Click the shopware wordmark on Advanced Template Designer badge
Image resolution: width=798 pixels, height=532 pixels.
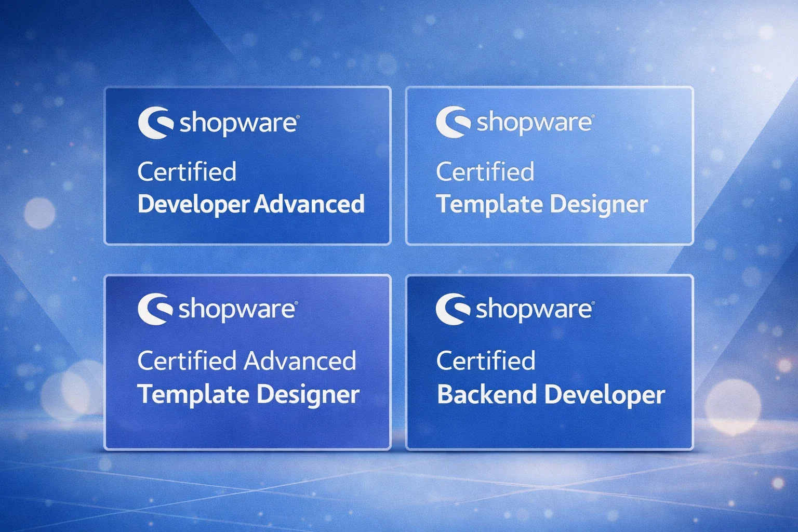[x=237, y=310]
